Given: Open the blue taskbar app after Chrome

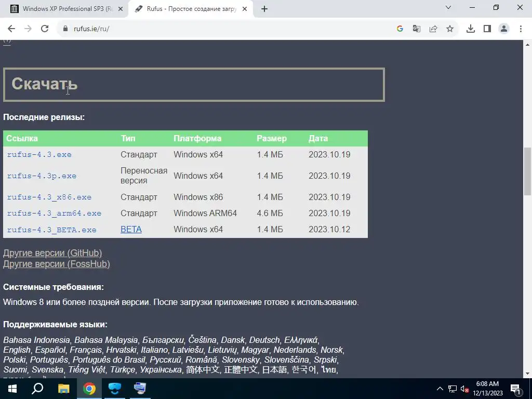Looking at the screenshot, I should [x=115, y=389].
